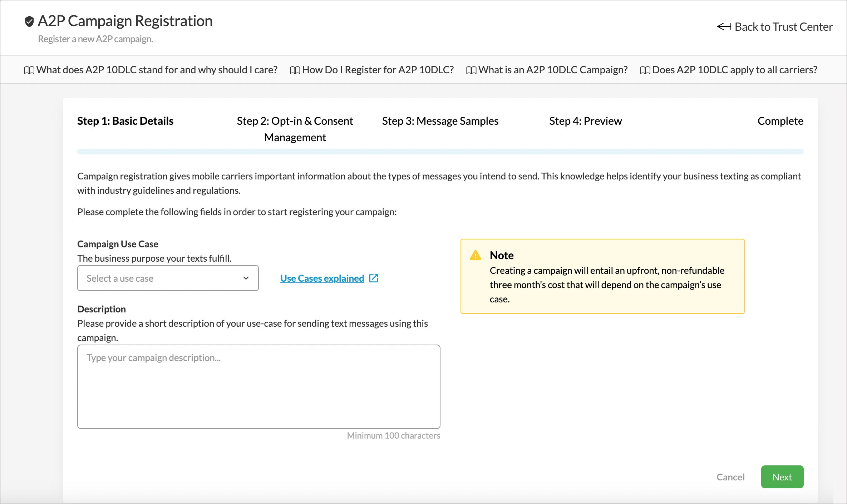847x504 pixels.
Task: Click book icon before 'What does A2P 10DLC stand for'
Action: tap(29, 70)
